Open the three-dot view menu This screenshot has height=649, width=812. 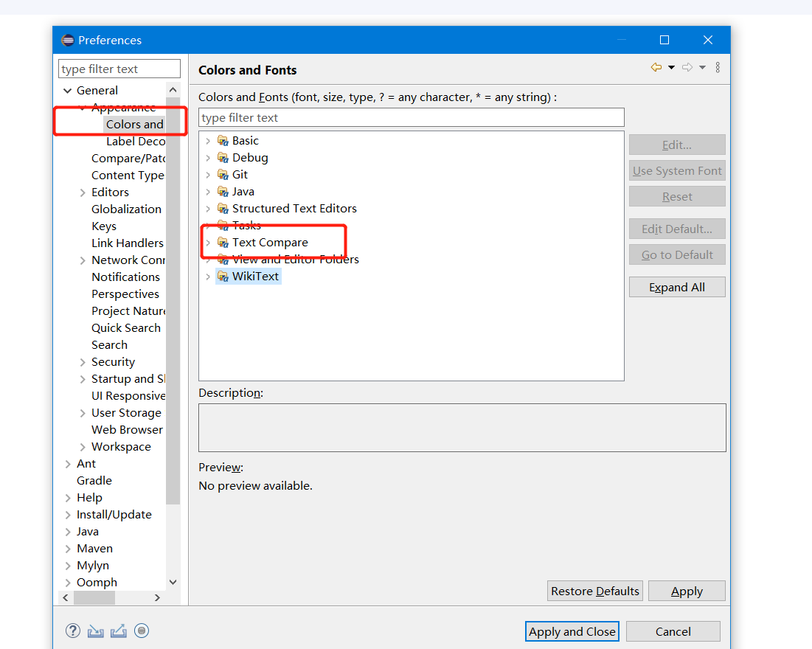(718, 67)
